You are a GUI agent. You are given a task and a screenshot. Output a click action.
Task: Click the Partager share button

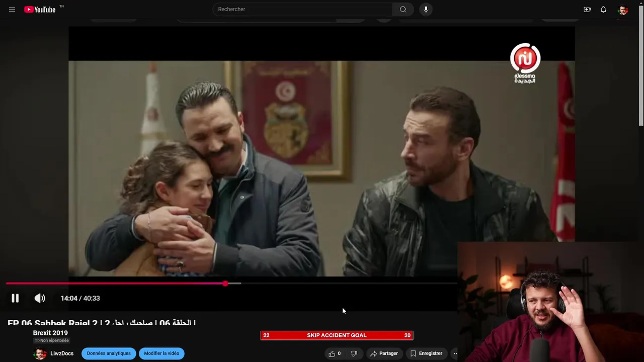pyautogui.click(x=384, y=353)
